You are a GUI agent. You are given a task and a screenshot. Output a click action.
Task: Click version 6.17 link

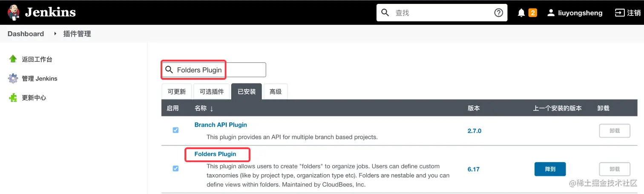pos(473,169)
